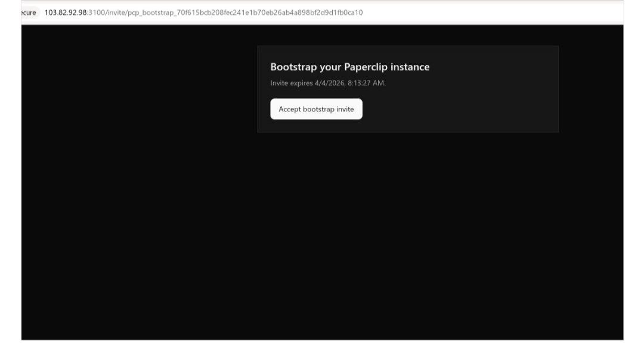
Task: Click the Accept bootstrap invite button
Action: (316, 109)
